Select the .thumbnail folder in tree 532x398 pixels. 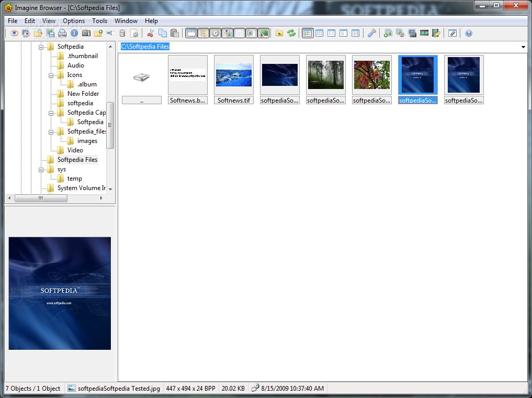83,56
